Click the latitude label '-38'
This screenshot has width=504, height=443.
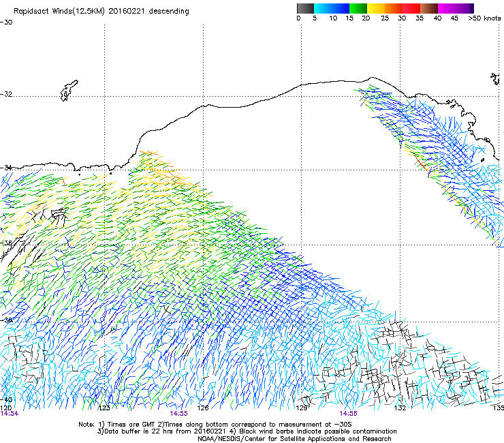tap(6, 320)
